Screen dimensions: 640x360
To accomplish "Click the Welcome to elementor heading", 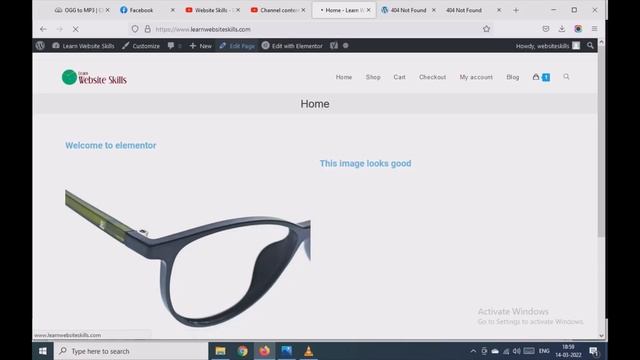I will pyautogui.click(x=111, y=145).
